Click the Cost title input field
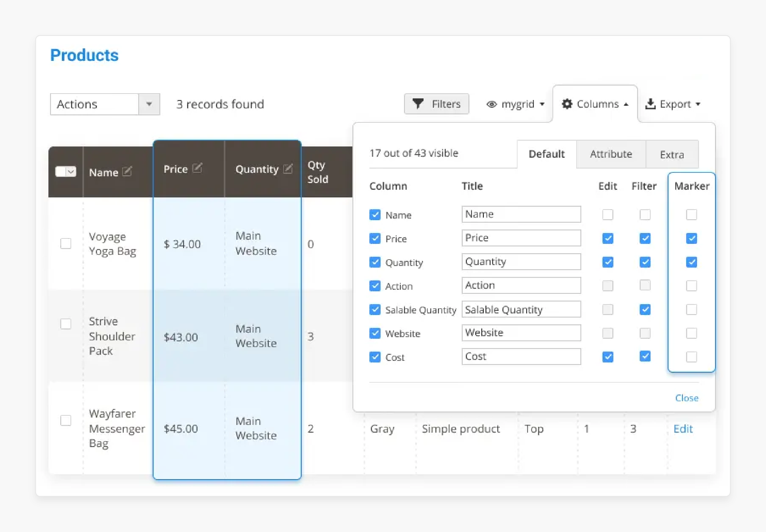Image resolution: width=766 pixels, height=532 pixels. coord(521,356)
